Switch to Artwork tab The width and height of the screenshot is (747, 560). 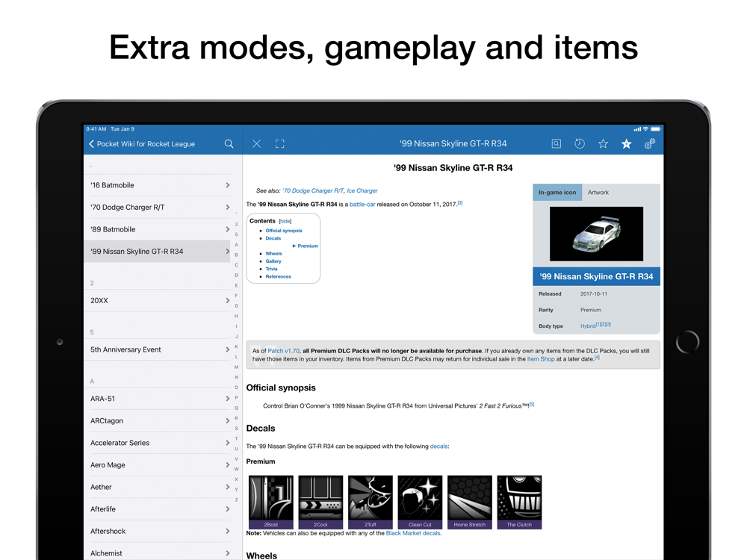click(598, 193)
